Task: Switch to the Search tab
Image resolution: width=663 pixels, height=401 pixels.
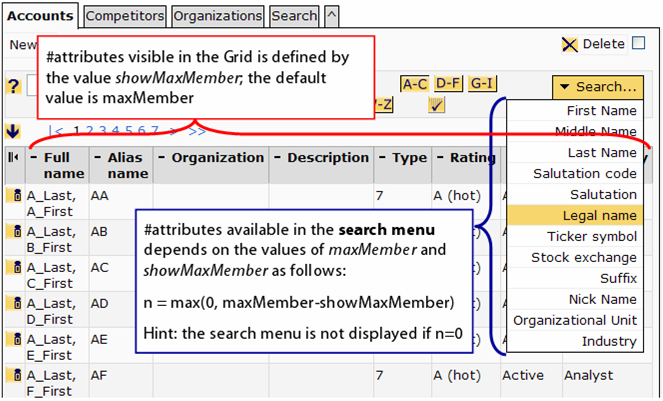Action: tap(294, 16)
